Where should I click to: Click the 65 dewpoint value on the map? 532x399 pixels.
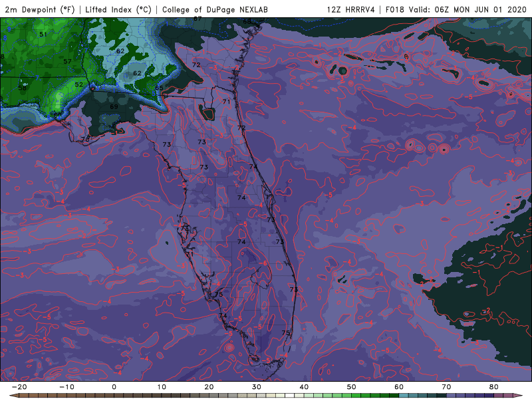pyautogui.click(x=159, y=88)
